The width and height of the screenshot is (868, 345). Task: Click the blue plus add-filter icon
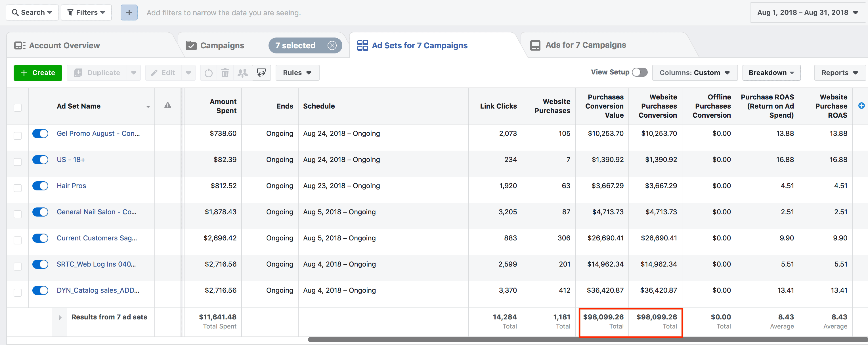pos(129,13)
